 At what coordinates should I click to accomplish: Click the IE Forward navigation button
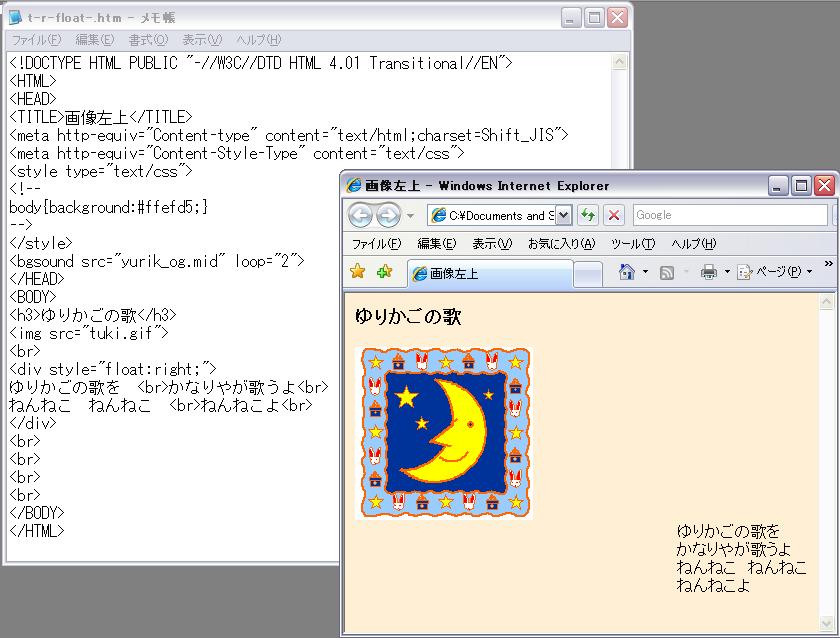tap(388, 215)
